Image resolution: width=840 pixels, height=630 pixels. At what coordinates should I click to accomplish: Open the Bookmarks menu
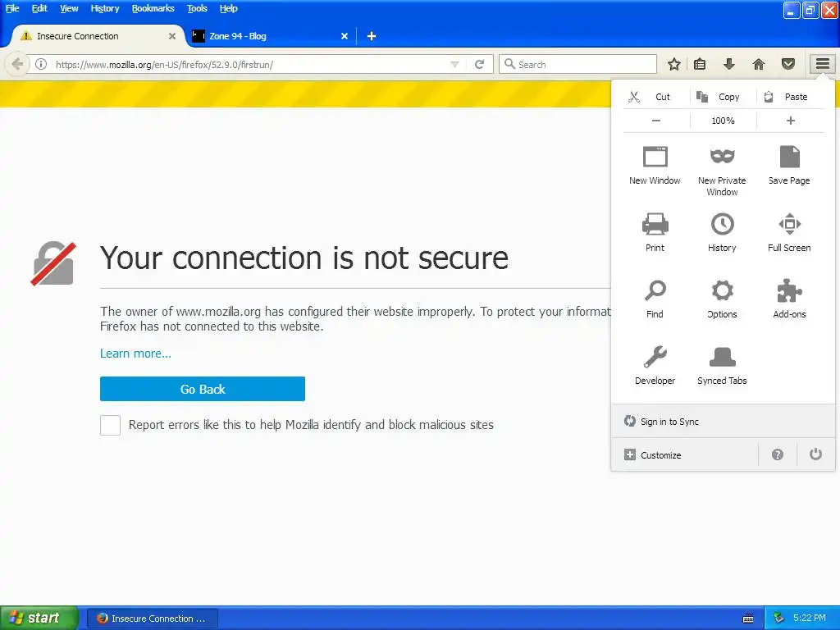pos(153,8)
